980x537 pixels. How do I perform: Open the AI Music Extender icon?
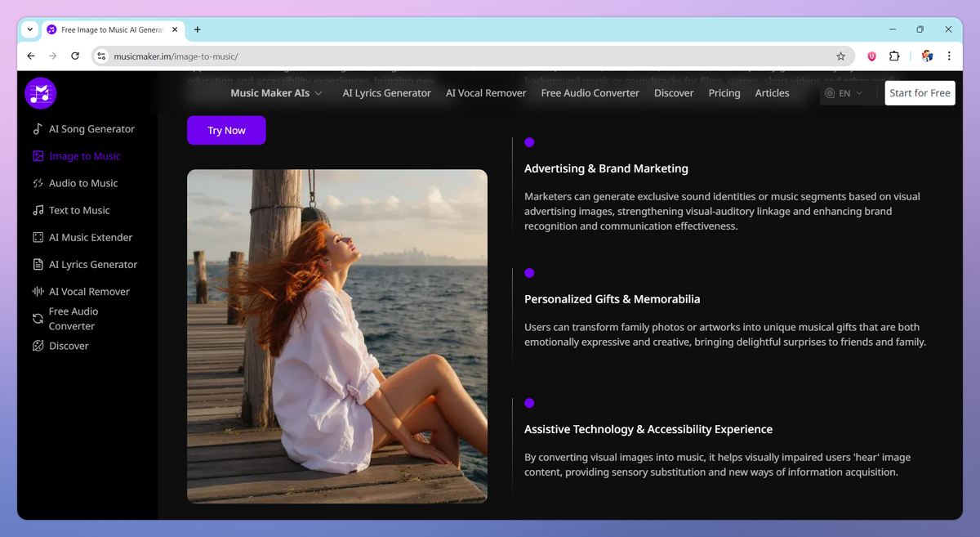point(38,237)
